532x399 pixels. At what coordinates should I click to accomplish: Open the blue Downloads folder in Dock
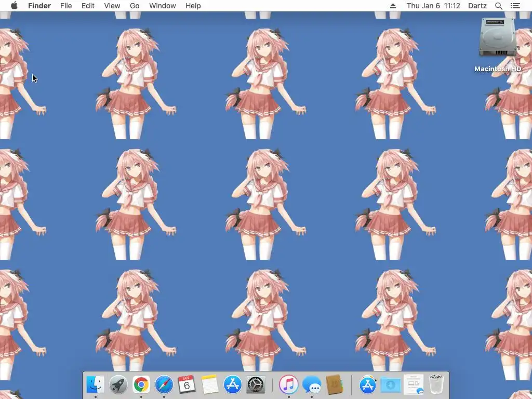[x=391, y=385]
